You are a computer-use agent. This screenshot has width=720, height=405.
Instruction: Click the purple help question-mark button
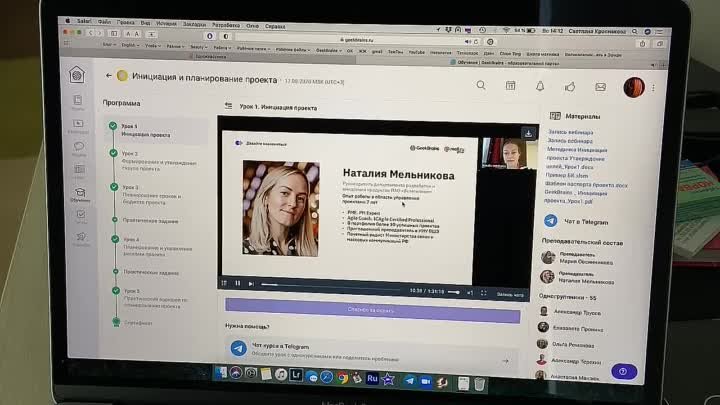(623, 371)
